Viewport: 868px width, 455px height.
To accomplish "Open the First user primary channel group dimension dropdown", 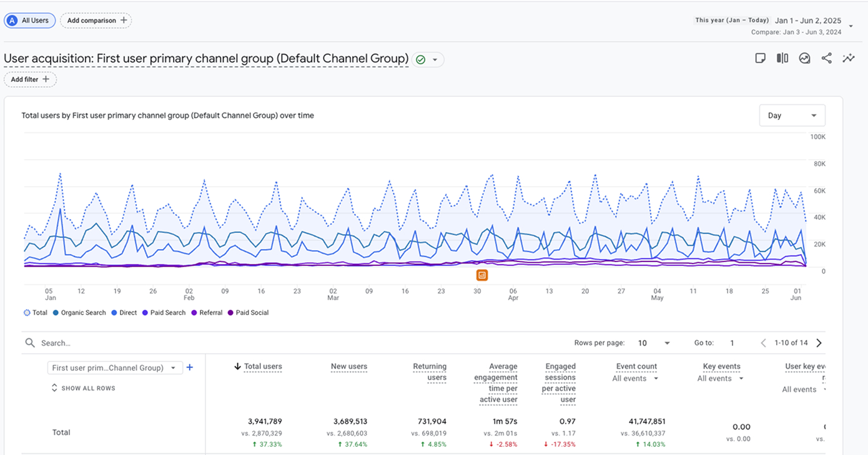I will click(115, 368).
